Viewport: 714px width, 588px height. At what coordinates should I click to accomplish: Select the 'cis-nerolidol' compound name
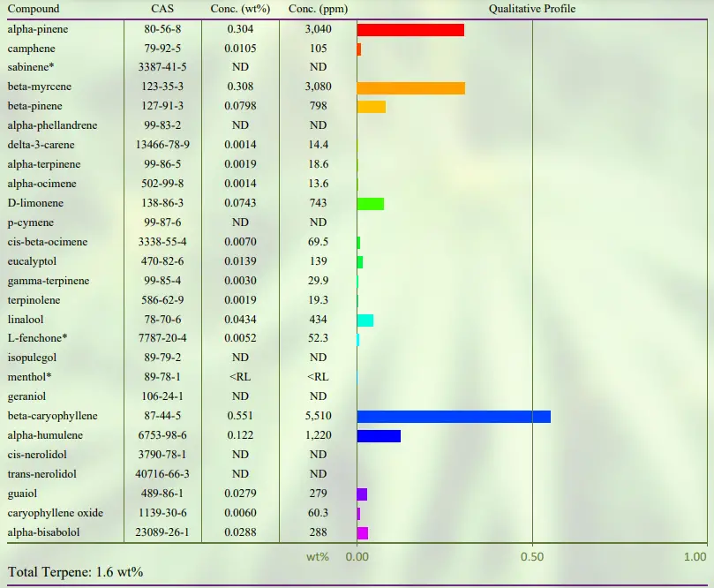[x=37, y=455]
